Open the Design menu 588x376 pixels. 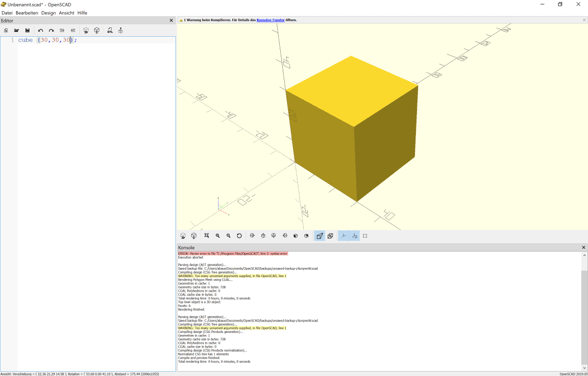coord(49,13)
